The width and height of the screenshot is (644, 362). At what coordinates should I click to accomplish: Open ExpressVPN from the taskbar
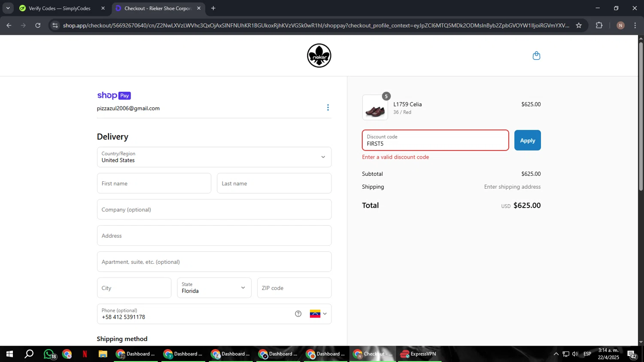419,354
